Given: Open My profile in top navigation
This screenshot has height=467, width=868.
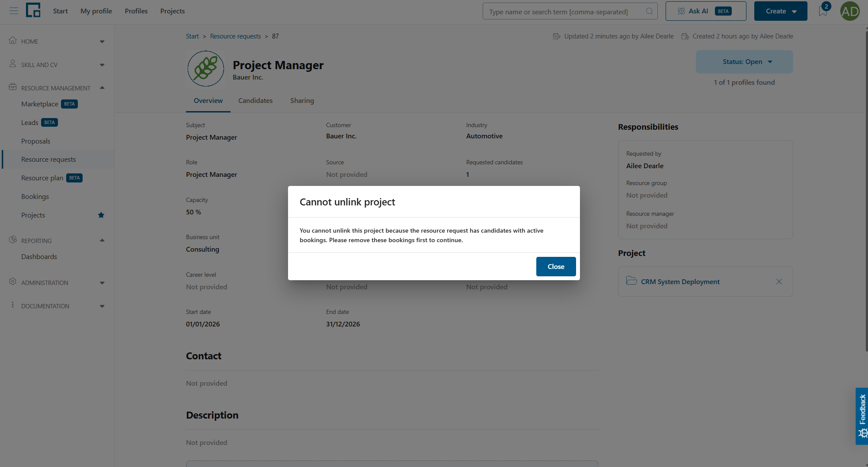Looking at the screenshot, I should (96, 11).
